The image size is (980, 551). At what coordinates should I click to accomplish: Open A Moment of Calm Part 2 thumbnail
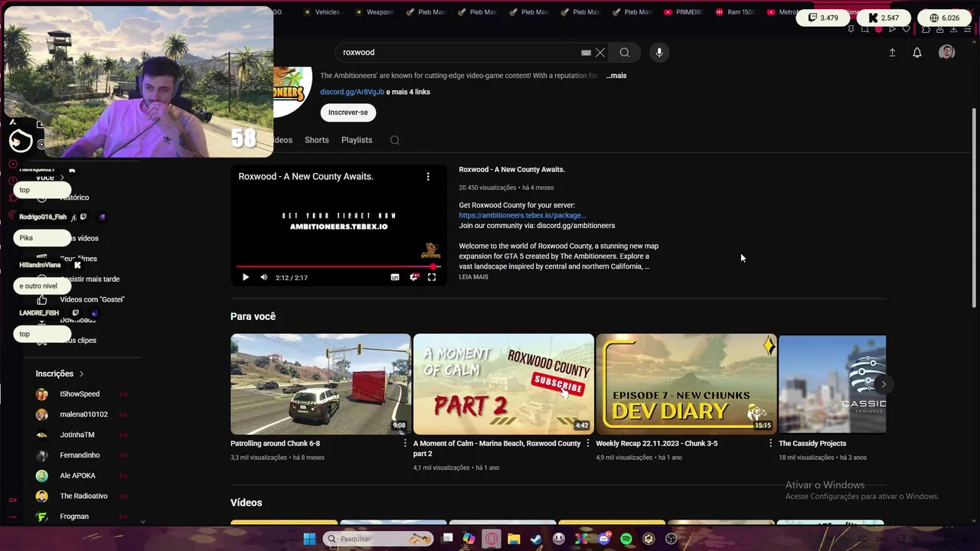(503, 384)
